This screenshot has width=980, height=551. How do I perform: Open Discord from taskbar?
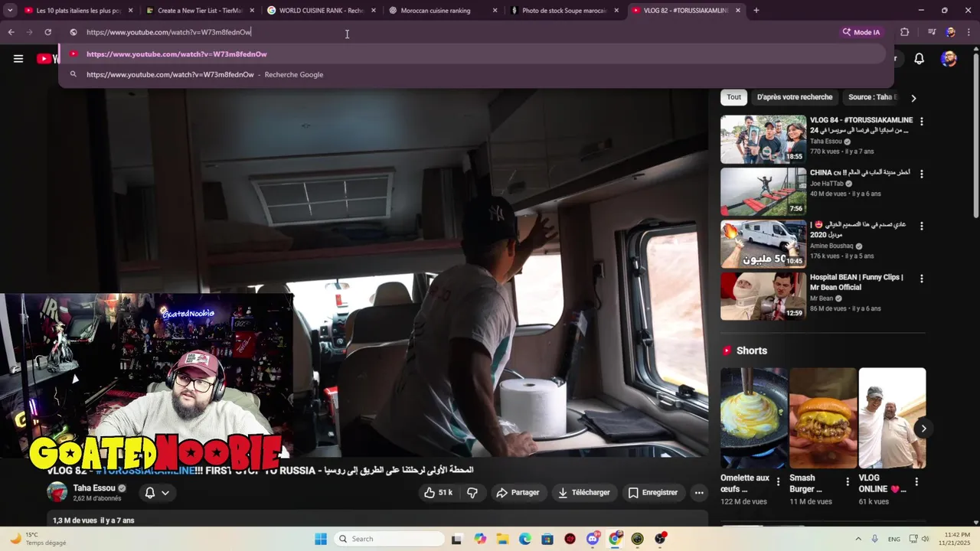coord(593,539)
